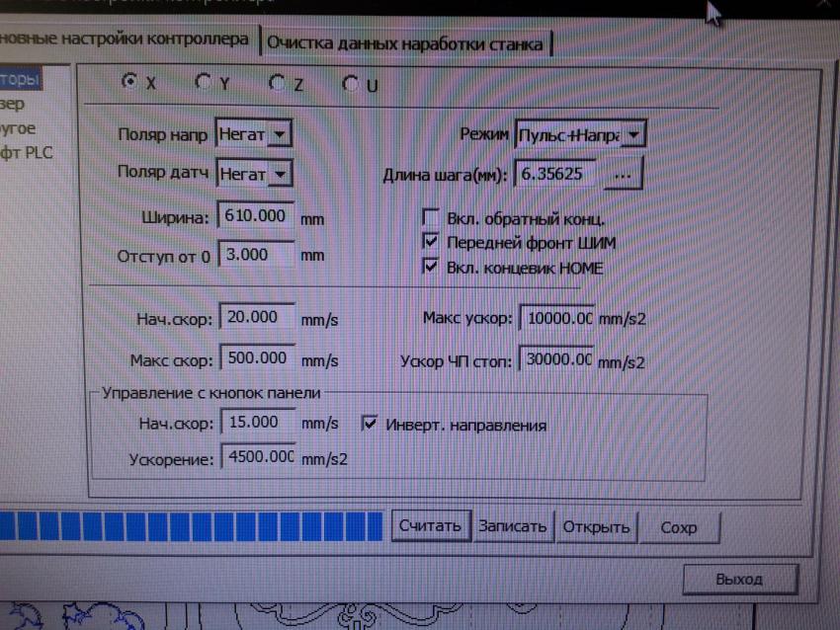
Task: Expand the Режим mode dropdown
Action: click(634, 133)
